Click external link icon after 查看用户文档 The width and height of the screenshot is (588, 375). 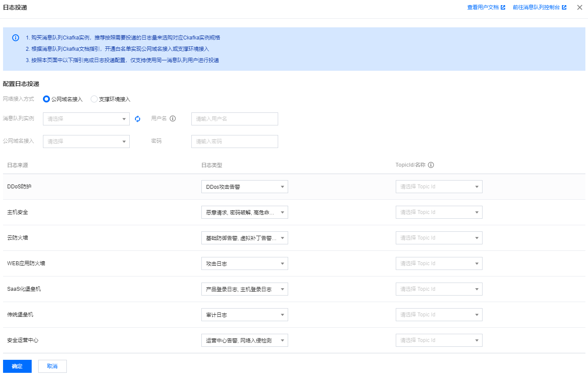(x=503, y=7)
